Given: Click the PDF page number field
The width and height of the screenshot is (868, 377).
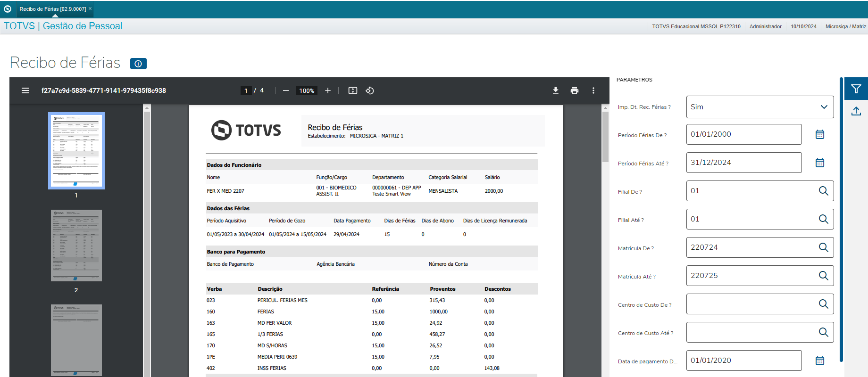Looking at the screenshot, I should [246, 90].
